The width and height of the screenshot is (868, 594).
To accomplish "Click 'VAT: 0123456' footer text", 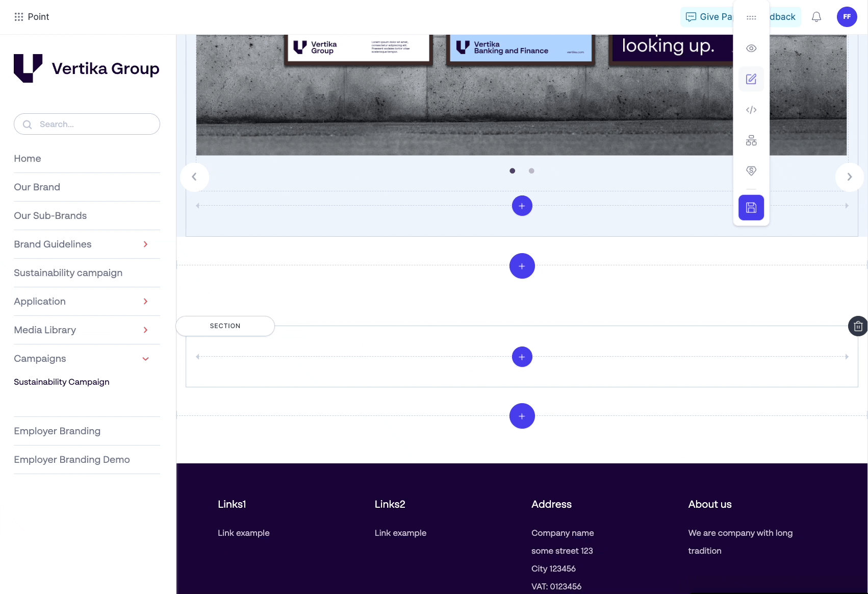I will (x=556, y=586).
